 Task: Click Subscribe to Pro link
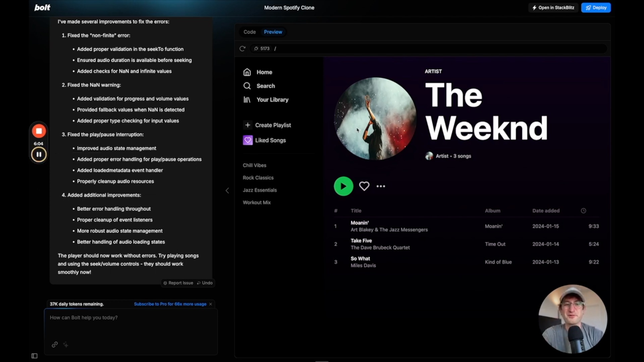170,304
